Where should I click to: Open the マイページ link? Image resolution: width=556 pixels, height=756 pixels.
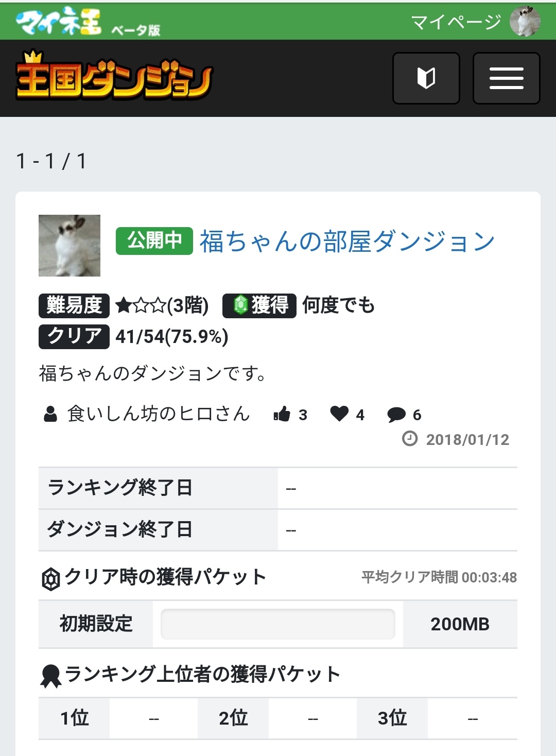click(x=456, y=22)
